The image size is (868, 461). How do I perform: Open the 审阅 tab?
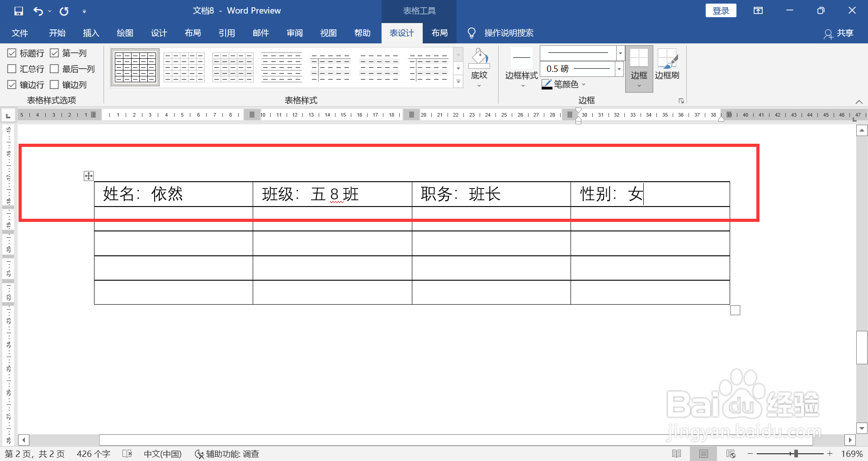pyautogui.click(x=294, y=33)
